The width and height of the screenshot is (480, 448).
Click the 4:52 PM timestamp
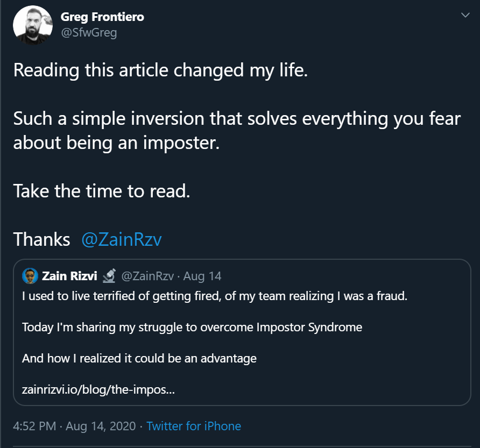(x=34, y=426)
